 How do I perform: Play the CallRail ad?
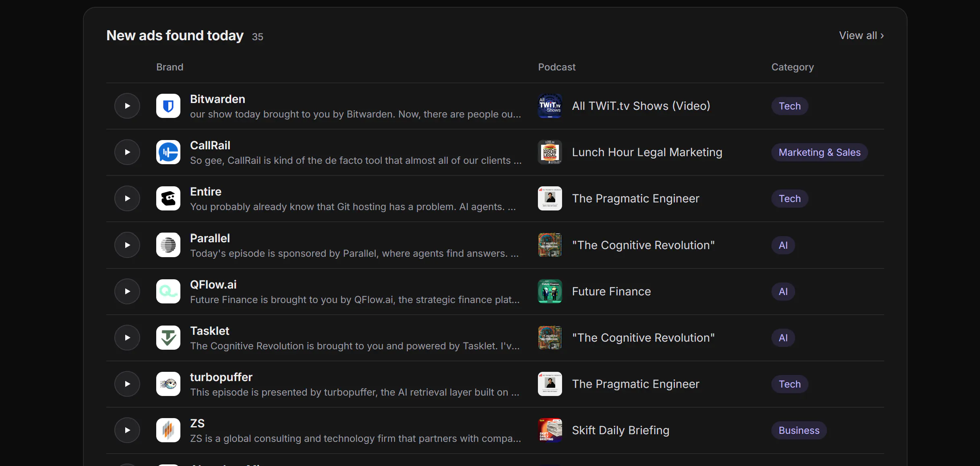pyautogui.click(x=127, y=152)
